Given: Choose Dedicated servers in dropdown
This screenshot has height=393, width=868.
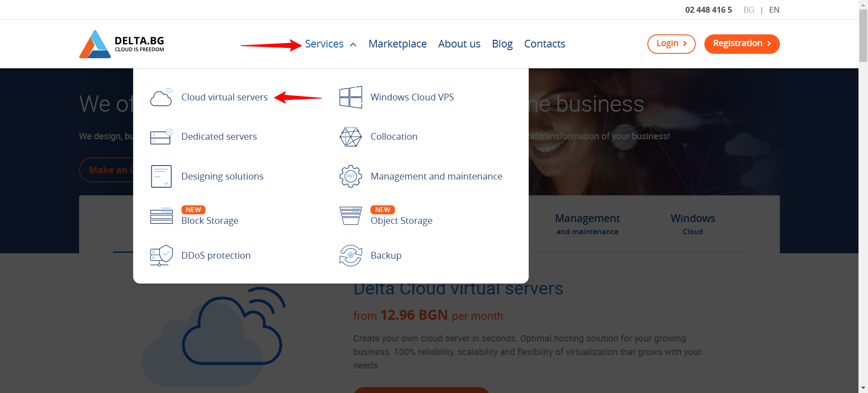Looking at the screenshot, I should [219, 137].
